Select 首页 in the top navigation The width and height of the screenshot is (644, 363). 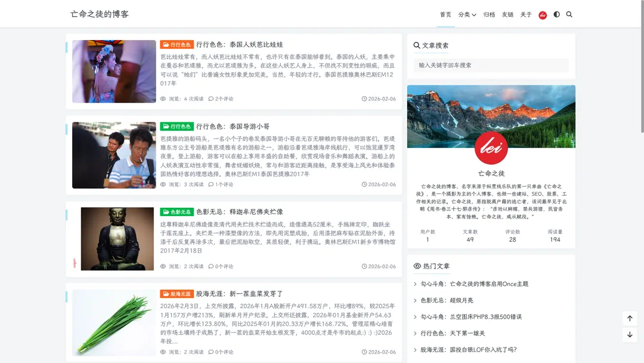tap(445, 14)
